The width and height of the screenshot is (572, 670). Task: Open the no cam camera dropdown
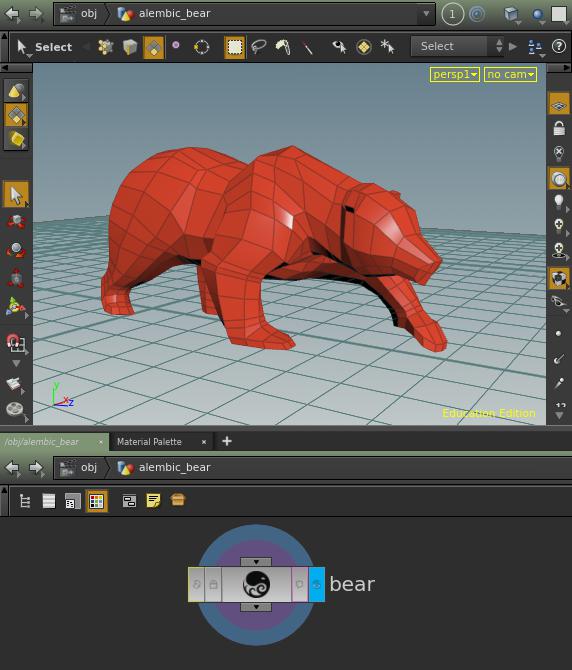click(x=510, y=74)
